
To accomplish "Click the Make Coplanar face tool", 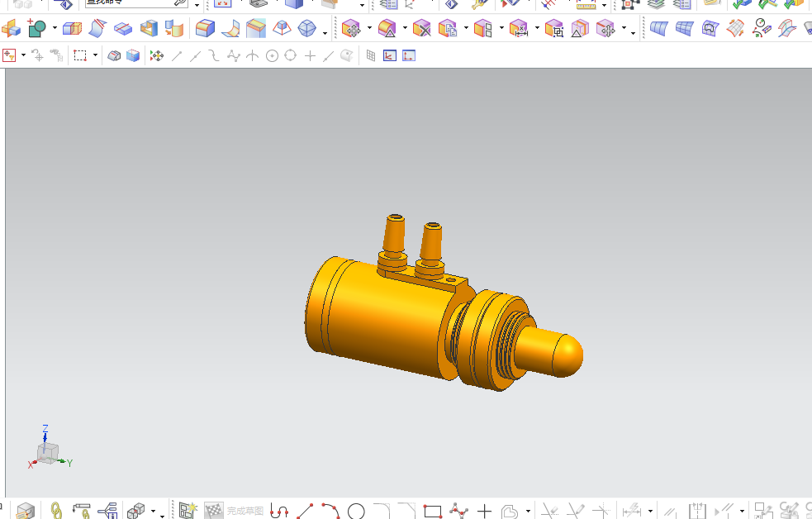I will pos(482,28).
